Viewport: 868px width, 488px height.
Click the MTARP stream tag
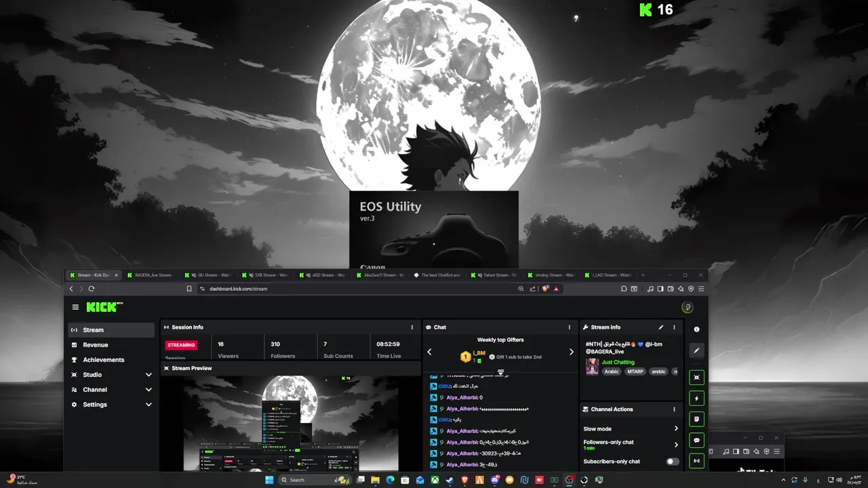635,371
